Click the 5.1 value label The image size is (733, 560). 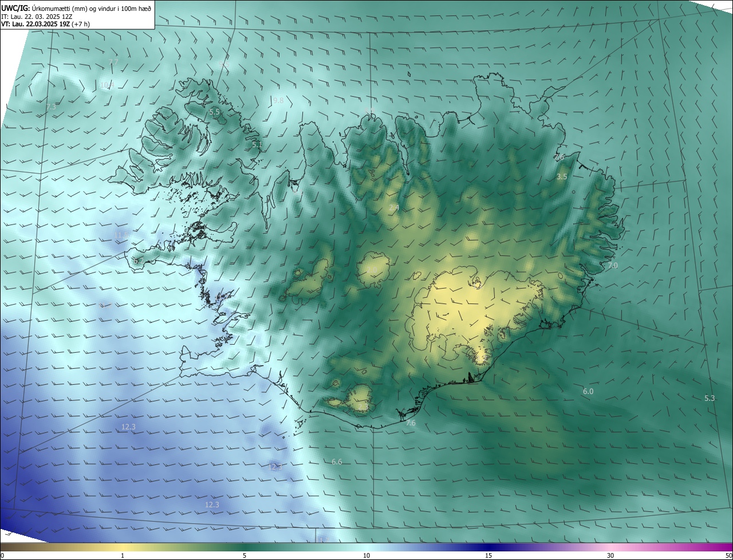[257, 145]
